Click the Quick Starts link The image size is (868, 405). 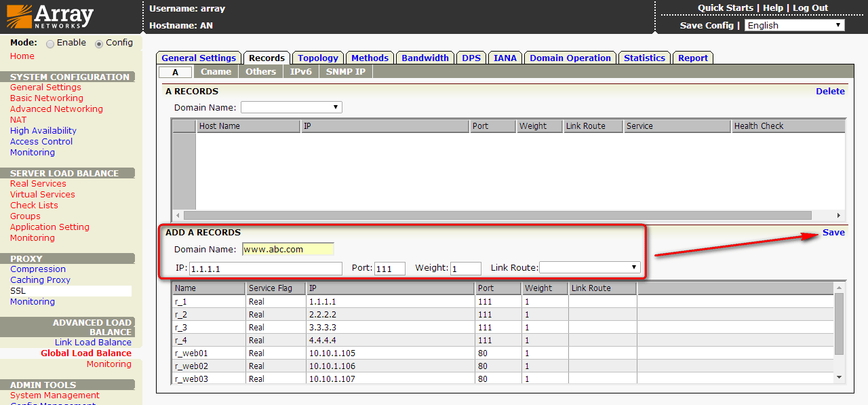tap(726, 8)
